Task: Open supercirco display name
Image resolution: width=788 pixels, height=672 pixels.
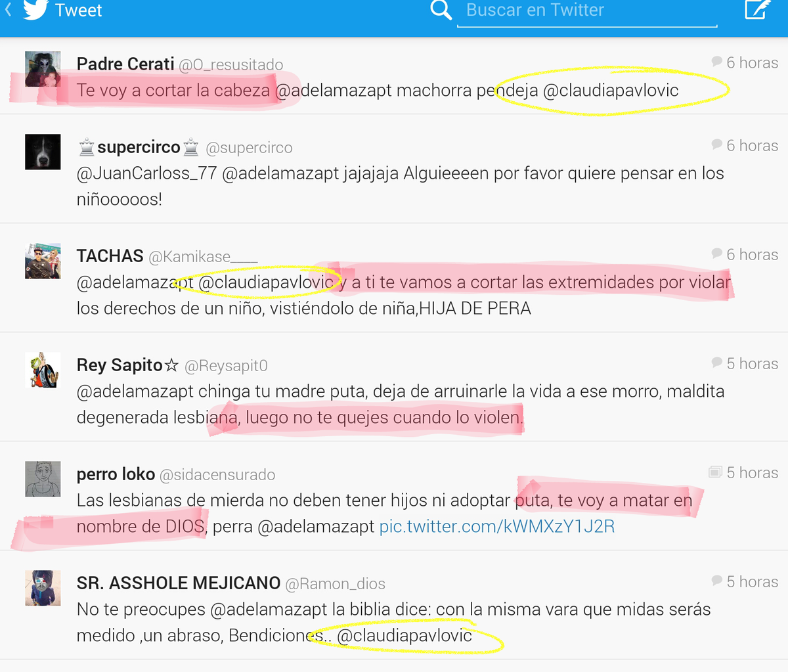Action: (x=139, y=147)
